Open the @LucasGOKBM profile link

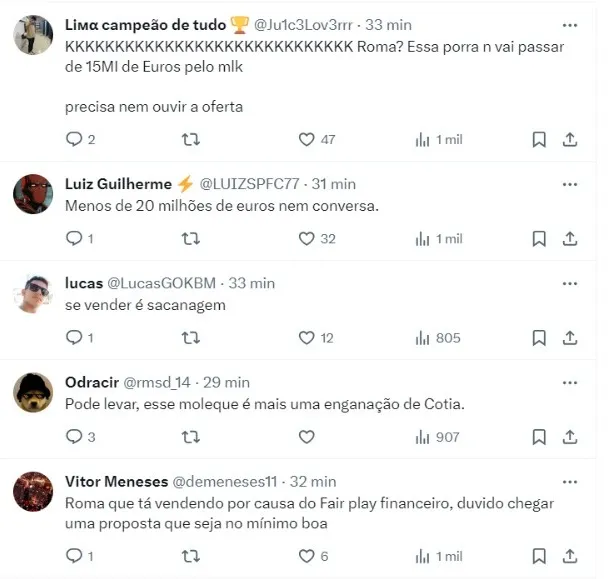click(161, 283)
